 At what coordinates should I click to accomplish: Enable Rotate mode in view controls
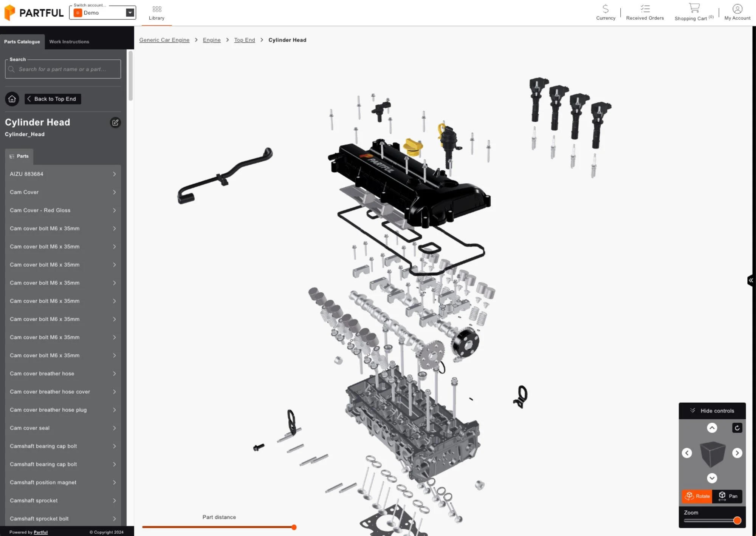(697, 496)
